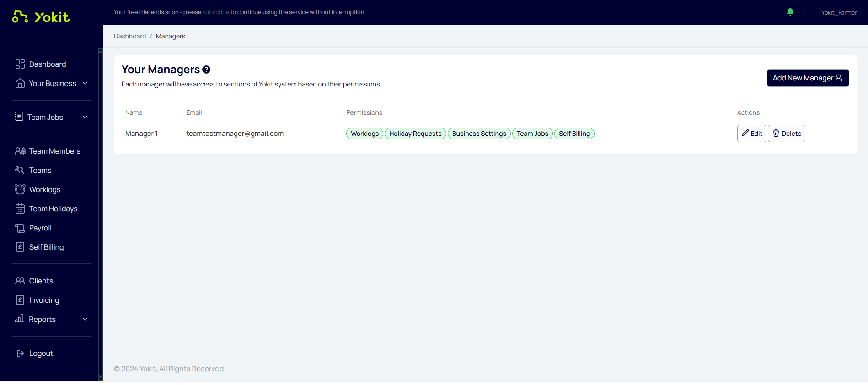
Task: Edit Manager 1
Action: (x=751, y=134)
